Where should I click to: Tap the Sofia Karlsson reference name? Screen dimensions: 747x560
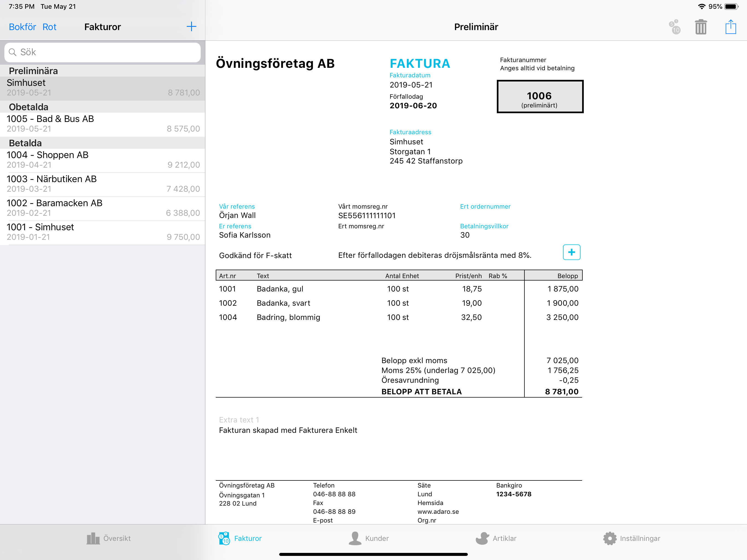[x=245, y=235]
